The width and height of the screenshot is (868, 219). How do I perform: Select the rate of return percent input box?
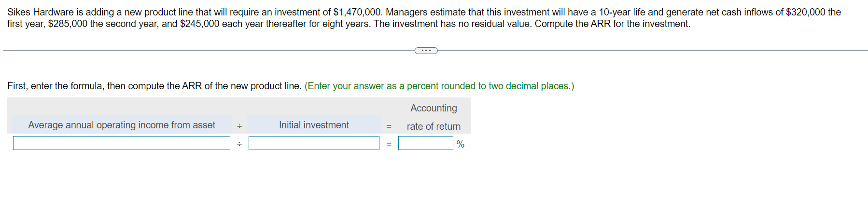pos(425,143)
